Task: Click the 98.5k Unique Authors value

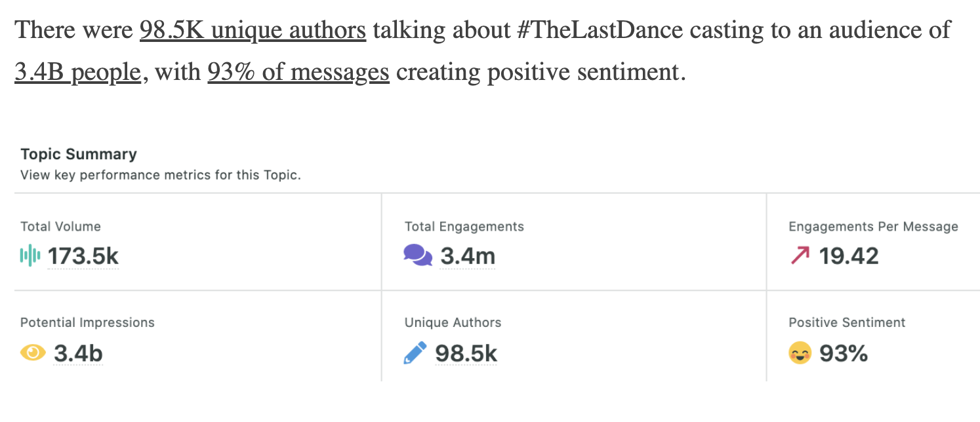Action: click(466, 353)
